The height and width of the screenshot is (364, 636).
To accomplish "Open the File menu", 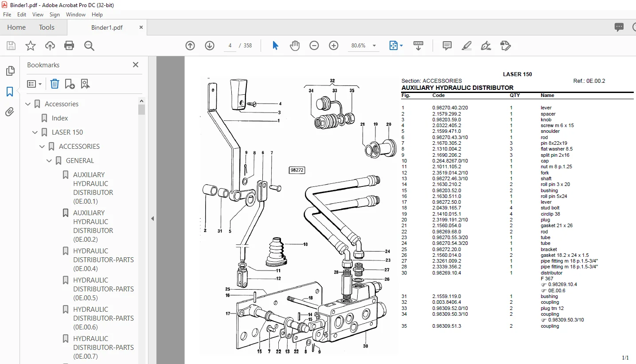I will coord(7,14).
